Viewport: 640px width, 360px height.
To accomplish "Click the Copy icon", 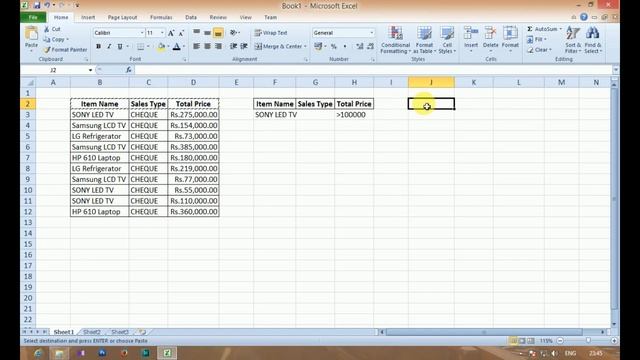I will click(47, 40).
